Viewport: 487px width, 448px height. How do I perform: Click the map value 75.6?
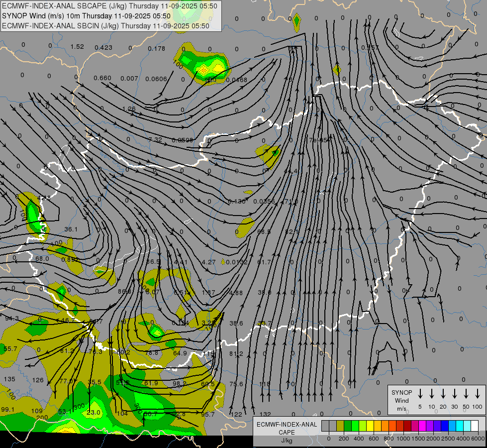[x=236, y=384]
